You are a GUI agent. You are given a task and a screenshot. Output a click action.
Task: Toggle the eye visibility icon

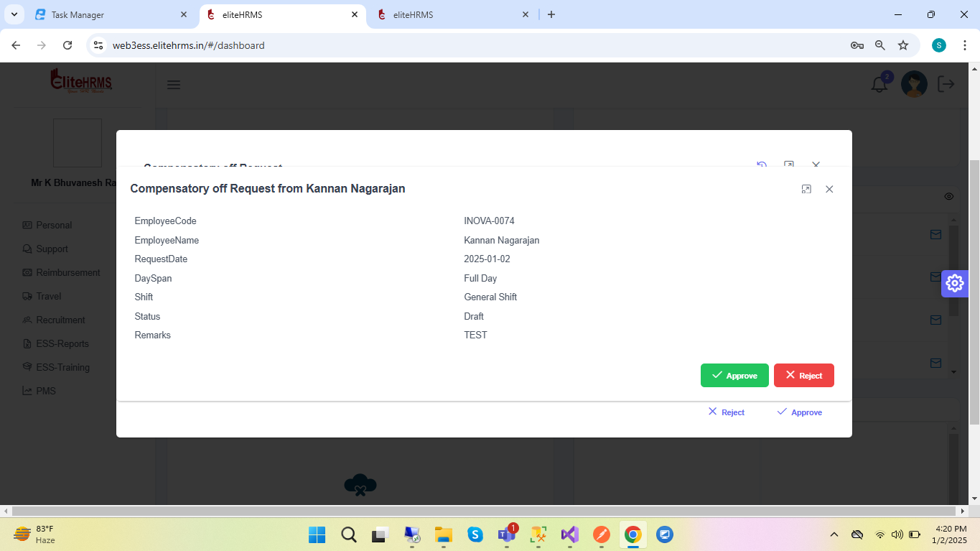948,196
